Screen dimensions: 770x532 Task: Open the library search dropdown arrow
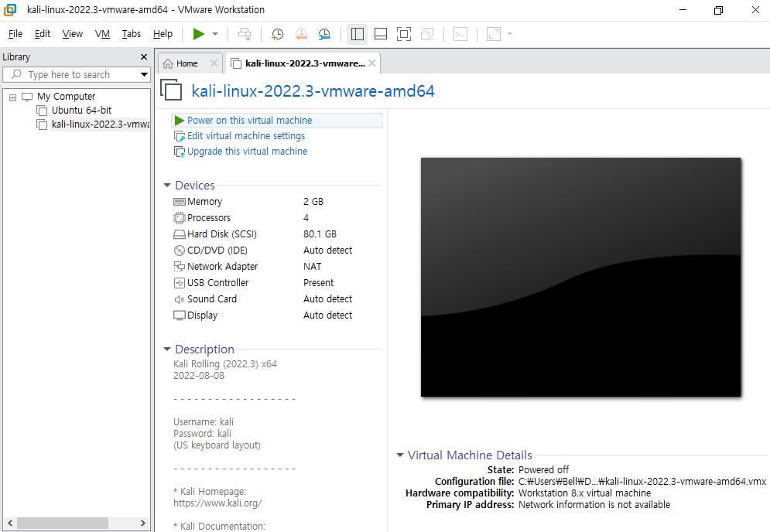pos(144,74)
